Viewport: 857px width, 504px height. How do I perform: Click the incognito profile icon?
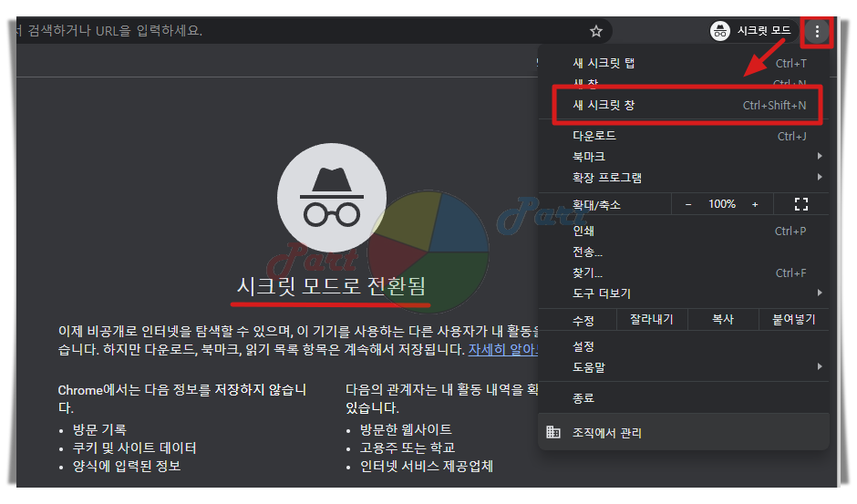720,31
